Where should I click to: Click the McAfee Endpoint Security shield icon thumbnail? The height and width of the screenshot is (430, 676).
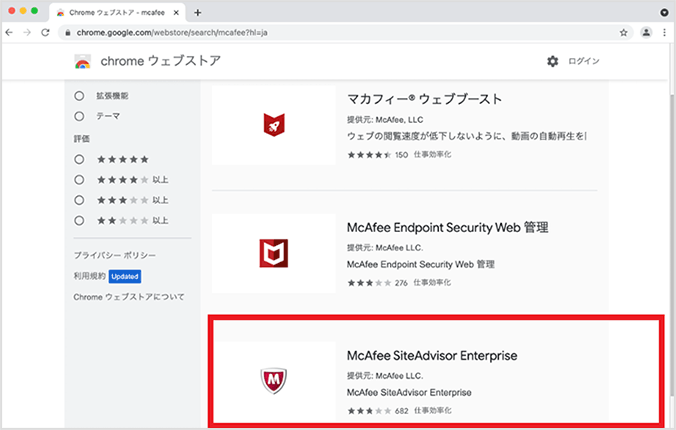pyautogui.click(x=274, y=253)
